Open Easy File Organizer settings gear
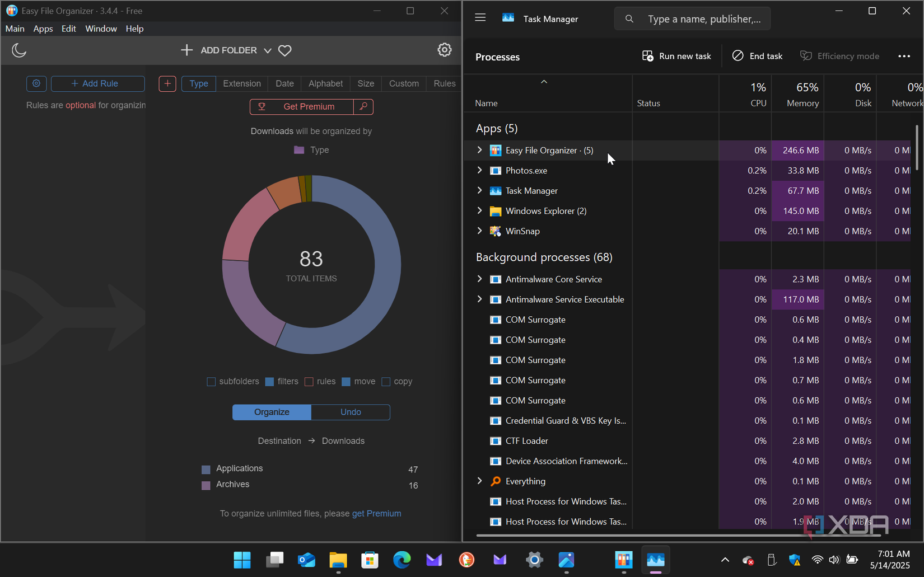Image resolution: width=924 pixels, height=577 pixels. [444, 50]
